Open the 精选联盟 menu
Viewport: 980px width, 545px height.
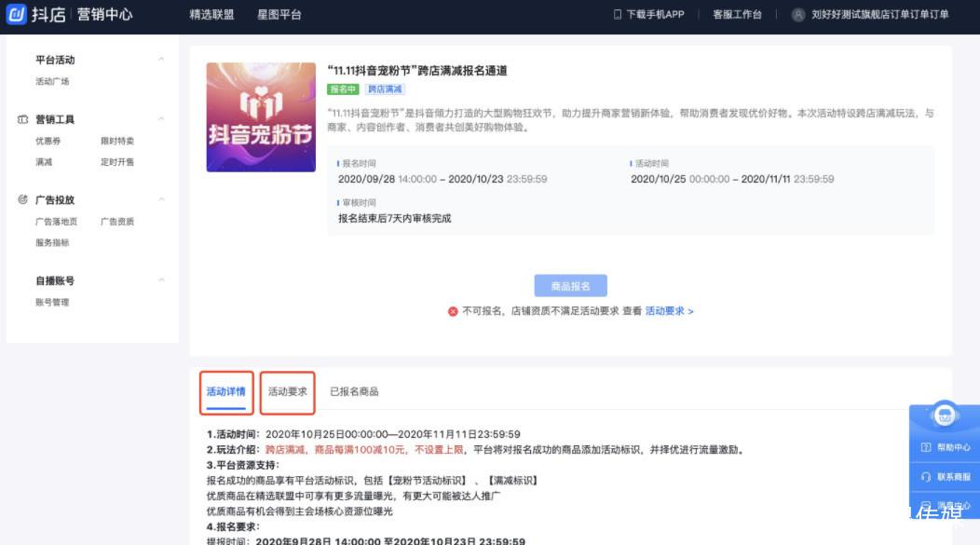(x=211, y=14)
